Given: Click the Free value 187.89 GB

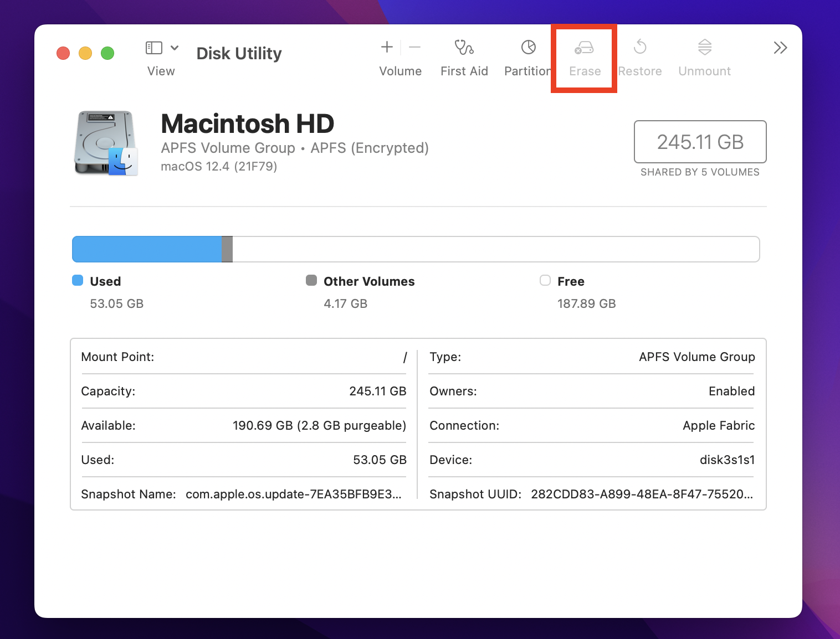Looking at the screenshot, I should pyautogui.click(x=587, y=303).
